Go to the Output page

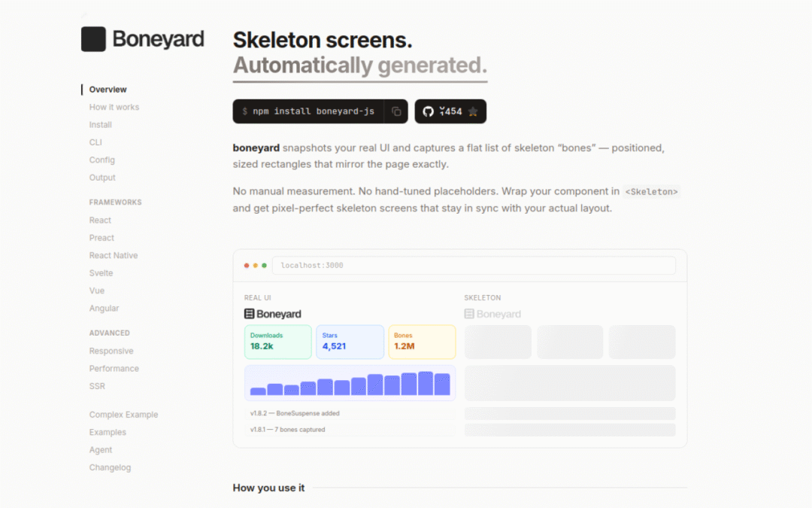102,178
